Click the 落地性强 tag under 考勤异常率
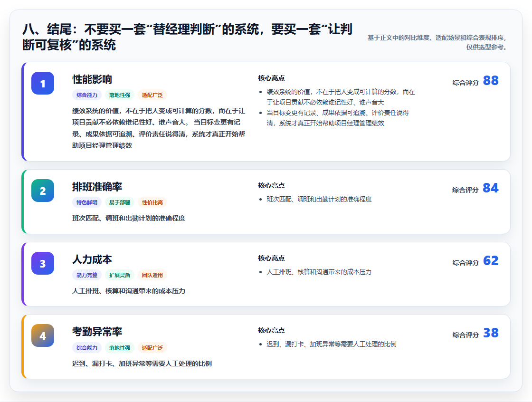 tap(119, 348)
